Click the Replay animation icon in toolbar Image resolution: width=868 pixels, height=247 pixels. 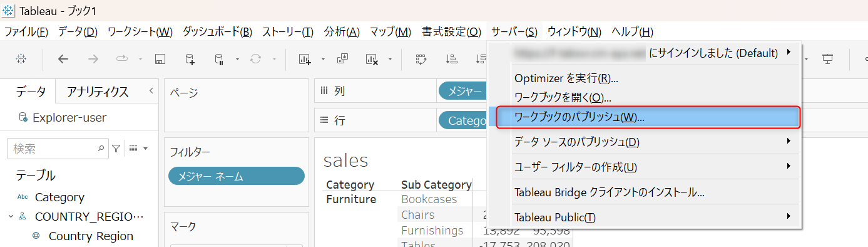122,59
